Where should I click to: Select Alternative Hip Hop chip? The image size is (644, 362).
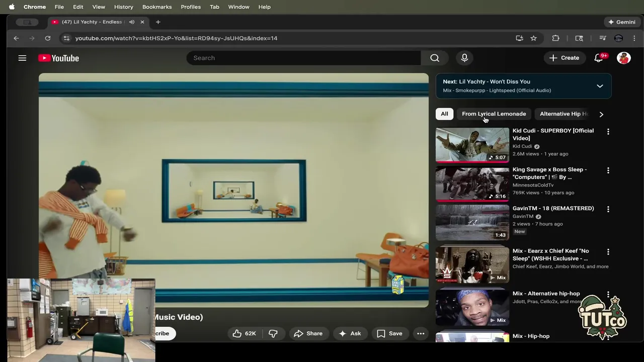pyautogui.click(x=563, y=114)
